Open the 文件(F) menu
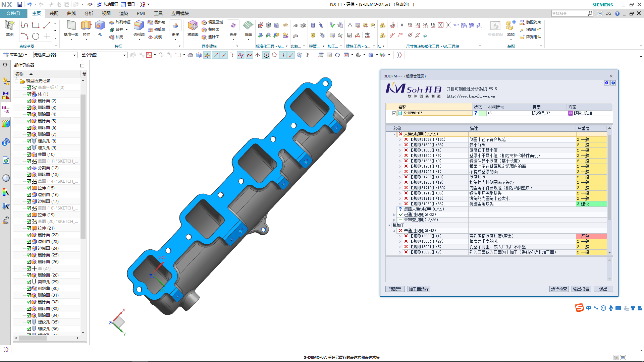Viewport: 644px width, 362px height. (x=13, y=13)
